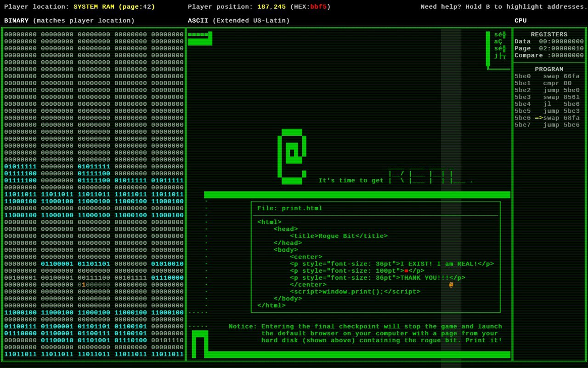Click the PROGRAM heading

[x=549, y=69]
